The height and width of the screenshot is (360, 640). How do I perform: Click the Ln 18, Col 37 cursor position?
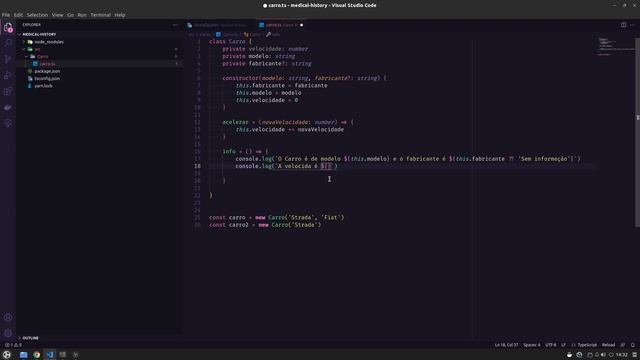click(506, 345)
